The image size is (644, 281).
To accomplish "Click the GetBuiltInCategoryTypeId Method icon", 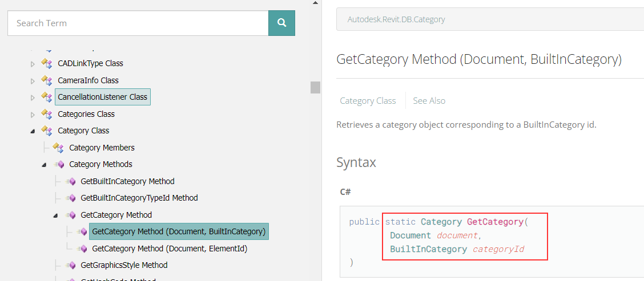I will coord(71,198).
